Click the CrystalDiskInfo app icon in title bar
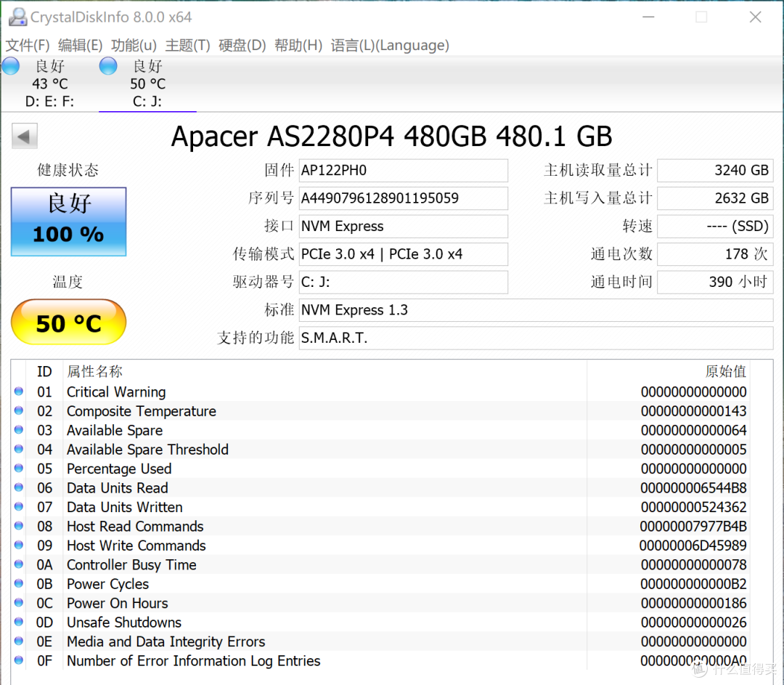 click(18, 17)
